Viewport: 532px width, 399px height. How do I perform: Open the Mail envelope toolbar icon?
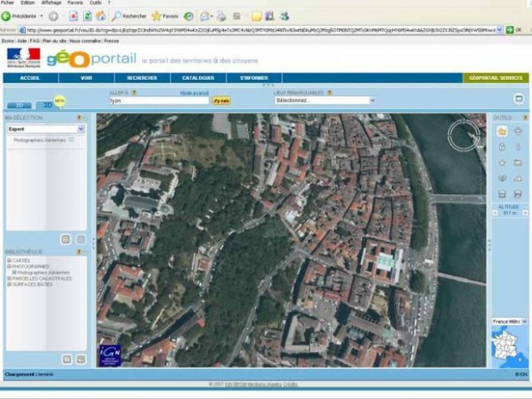pyautogui.click(x=205, y=16)
